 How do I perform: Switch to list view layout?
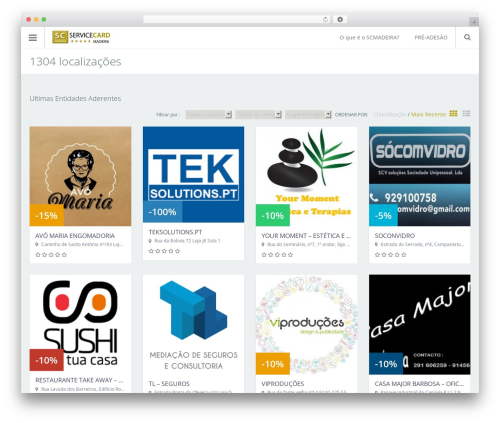click(x=466, y=114)
